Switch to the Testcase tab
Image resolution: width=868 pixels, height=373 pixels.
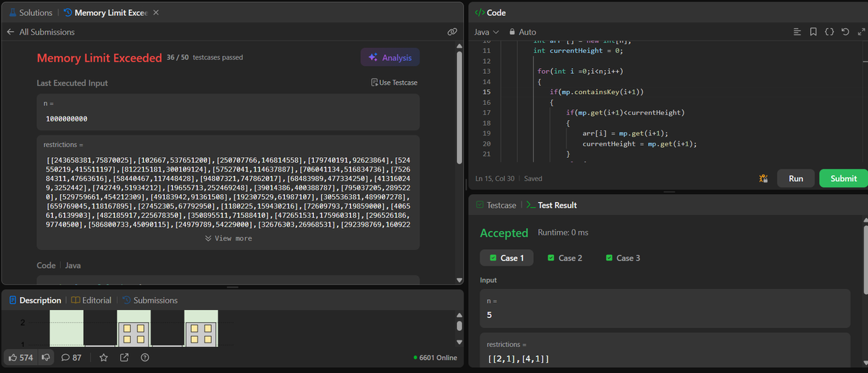point(495,205)
